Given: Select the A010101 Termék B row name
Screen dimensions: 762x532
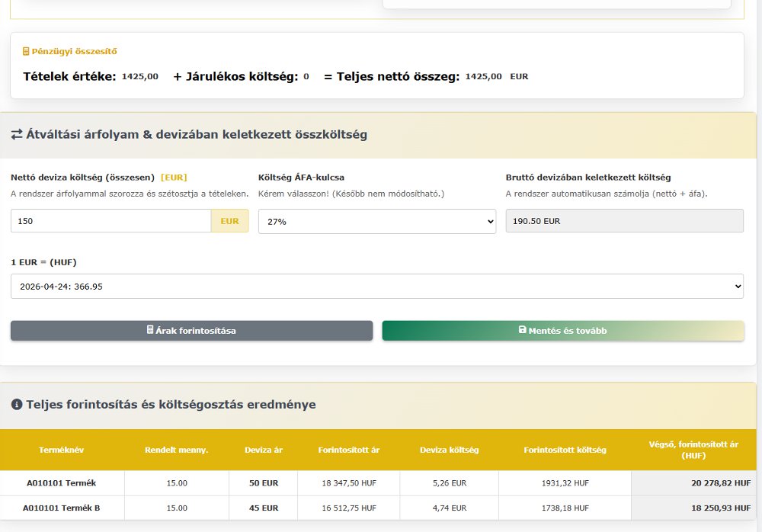Looking at the screenshot, I should pos(62,508).
